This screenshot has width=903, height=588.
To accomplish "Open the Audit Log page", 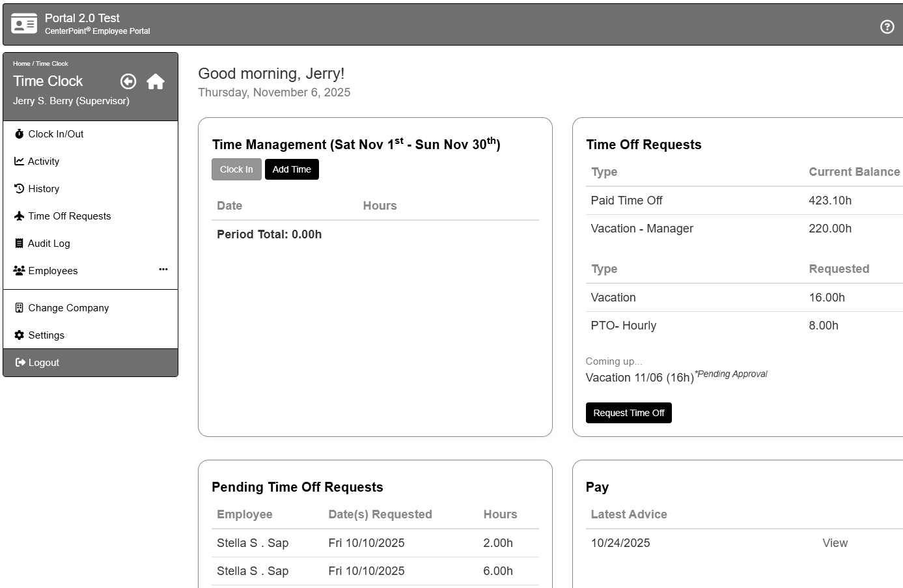I will 49,244.
